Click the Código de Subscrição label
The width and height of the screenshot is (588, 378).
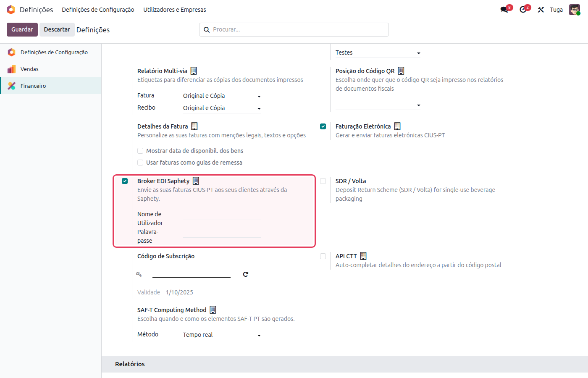(x=166, y=256)
